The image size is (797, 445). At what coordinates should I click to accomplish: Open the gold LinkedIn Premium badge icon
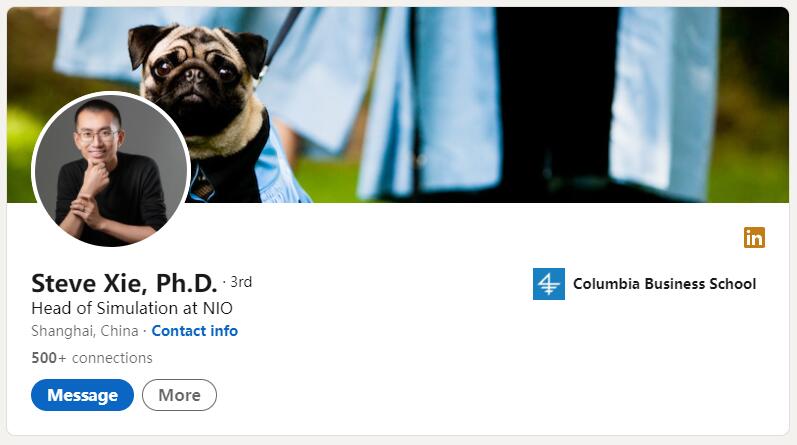coord(754,238)
